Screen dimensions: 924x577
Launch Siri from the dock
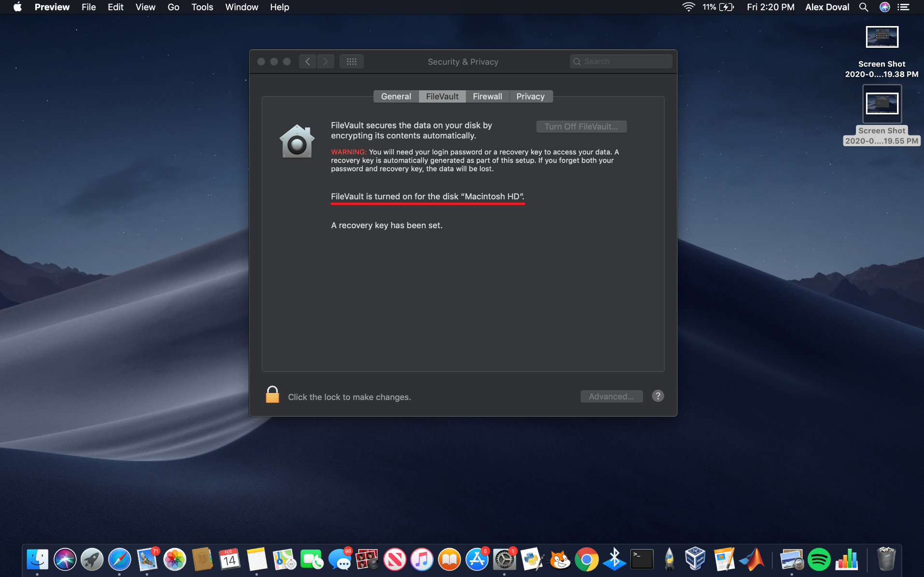65,560
